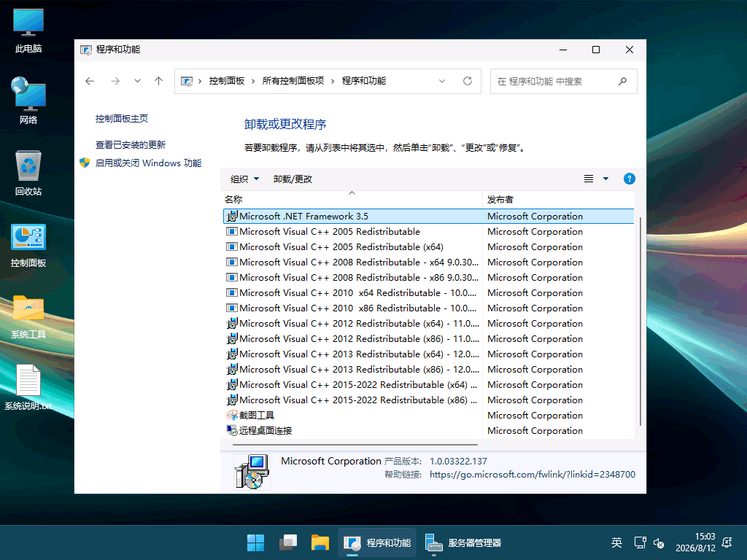Open 启用或关闭 Windows 功能 link
Screen dimensions: 747x560
148,163
